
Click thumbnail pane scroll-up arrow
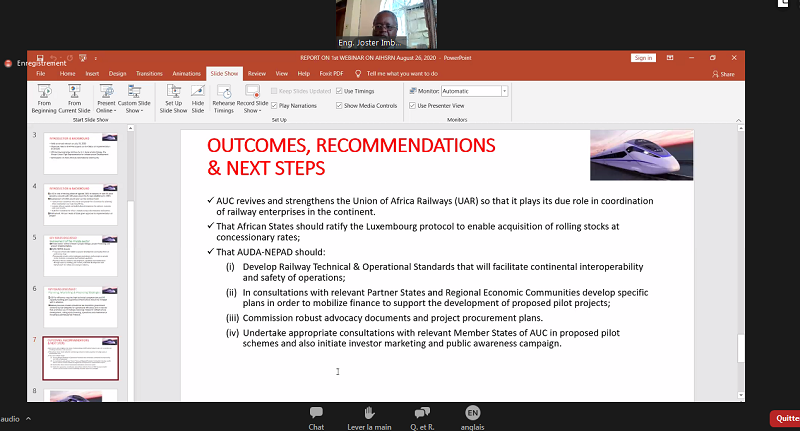131,128
